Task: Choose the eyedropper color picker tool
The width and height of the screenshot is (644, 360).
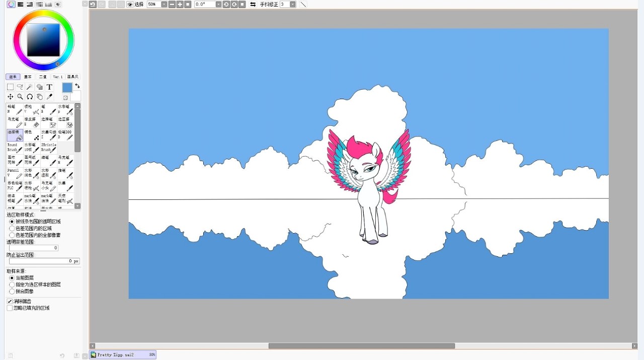Action: (49, 97)
